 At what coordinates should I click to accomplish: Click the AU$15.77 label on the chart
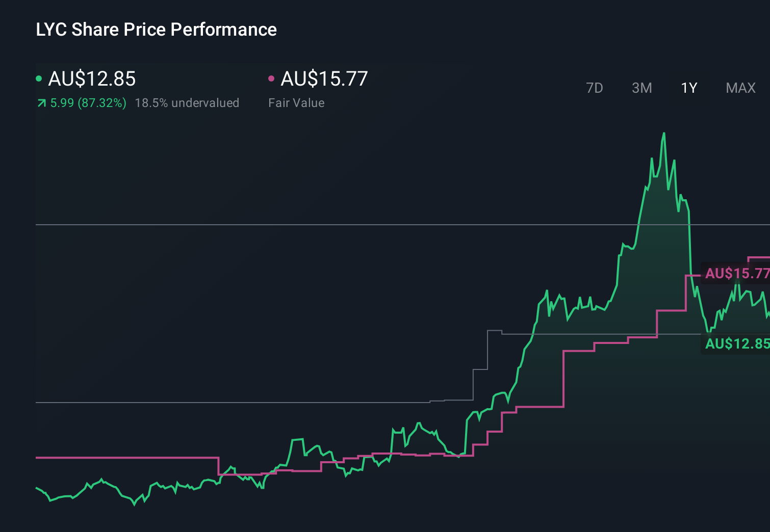pyautogui.click(x=736, y=274)
